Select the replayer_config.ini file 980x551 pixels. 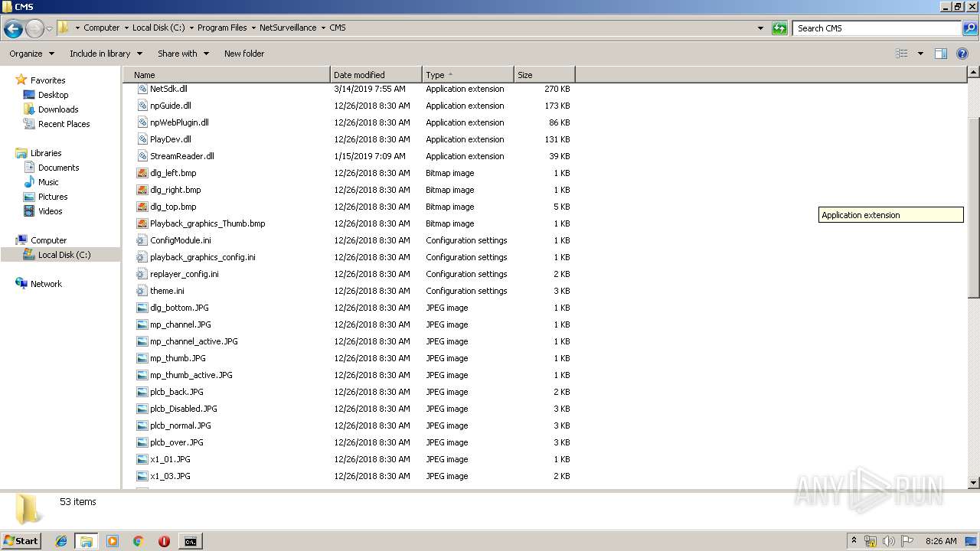tap(185, 274)
